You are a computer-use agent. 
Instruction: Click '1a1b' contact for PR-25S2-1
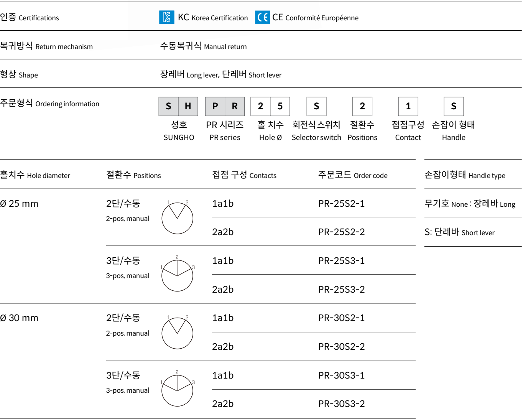(x=223, y=203)
